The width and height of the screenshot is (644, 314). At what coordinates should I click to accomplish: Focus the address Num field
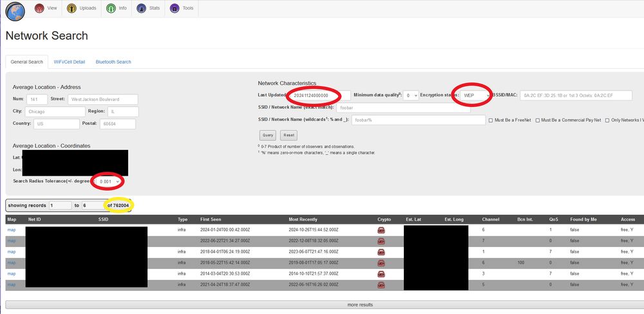click(x=37, y=99)
